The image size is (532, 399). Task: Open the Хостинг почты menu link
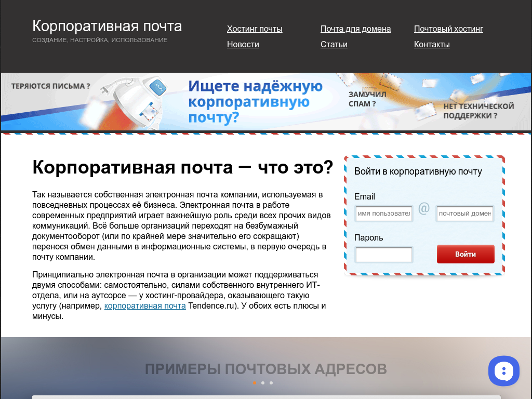pos(255,29)
